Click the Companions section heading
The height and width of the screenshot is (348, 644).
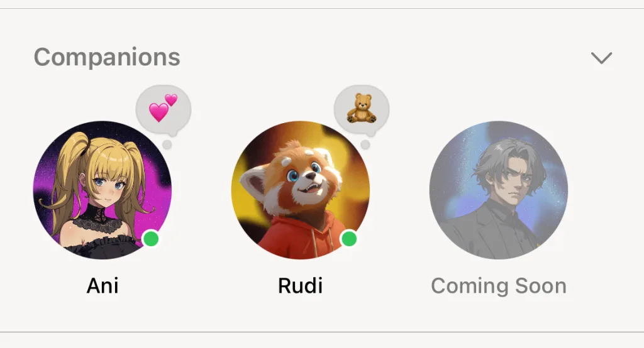tap(107, 57)
